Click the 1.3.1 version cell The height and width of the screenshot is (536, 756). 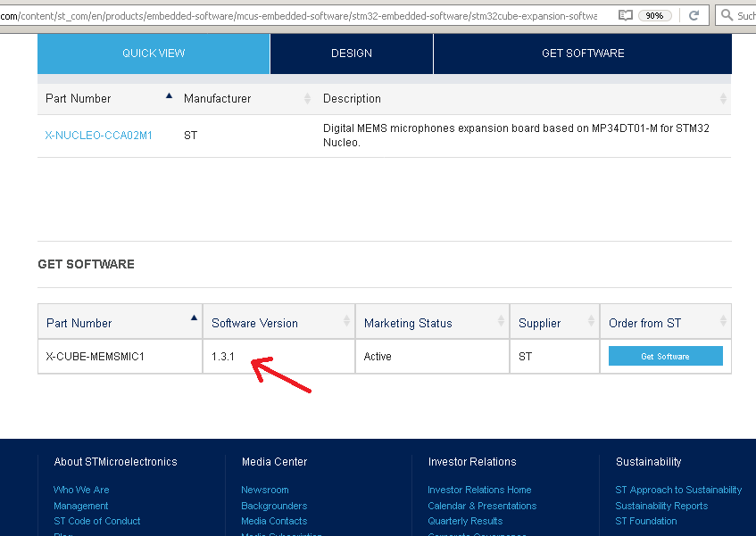click(x=278, y=357)
